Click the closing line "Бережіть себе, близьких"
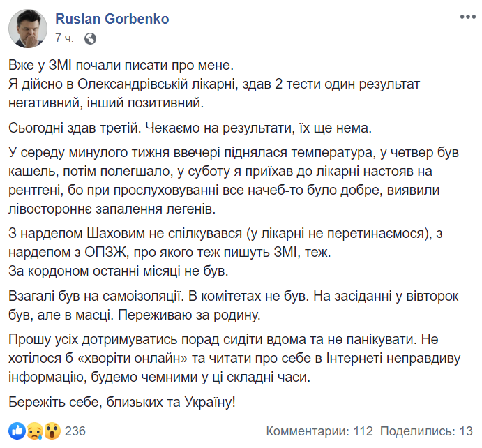Screen dimensions: 482x448 [122, 402]
